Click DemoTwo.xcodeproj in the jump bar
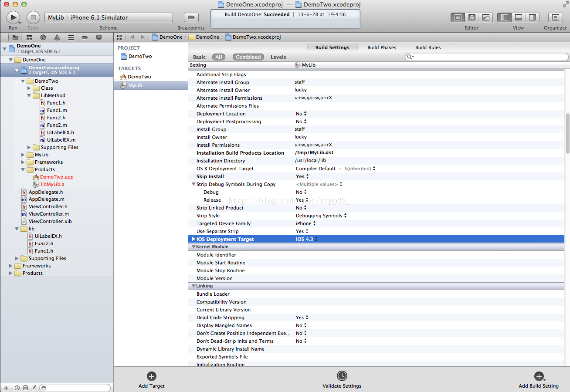The width and height of the screenshot is (570, 392). point(253,37)
